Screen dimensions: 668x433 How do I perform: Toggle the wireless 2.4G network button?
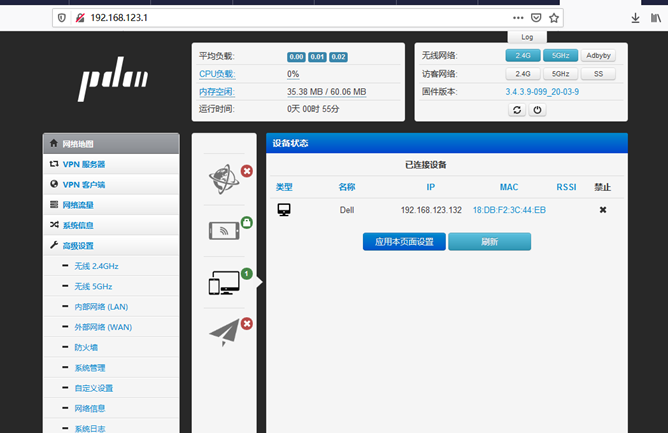(x=523, y=55)
